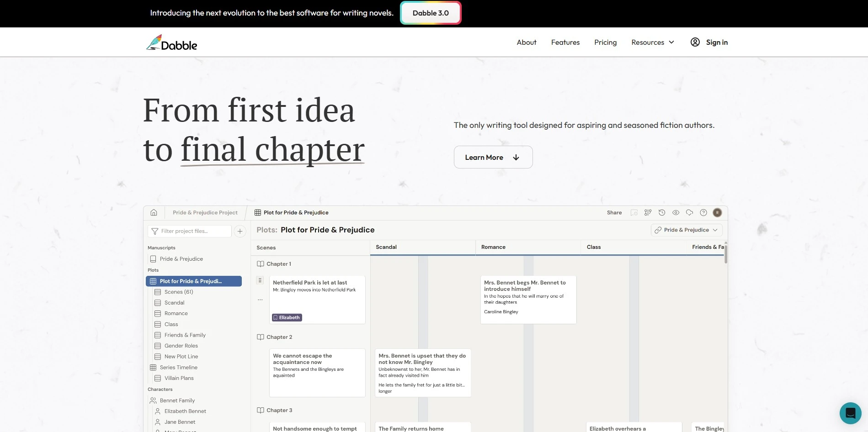This screenshot has width=868, height=432.
Task: Open the chat support widget
Action: coord(850,413)
